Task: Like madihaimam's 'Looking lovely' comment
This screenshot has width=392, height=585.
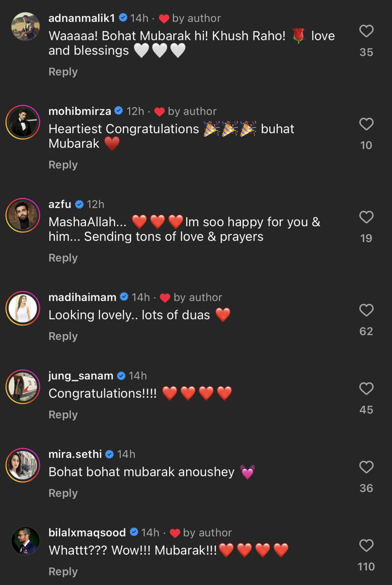Action: (x=366, y=310)
